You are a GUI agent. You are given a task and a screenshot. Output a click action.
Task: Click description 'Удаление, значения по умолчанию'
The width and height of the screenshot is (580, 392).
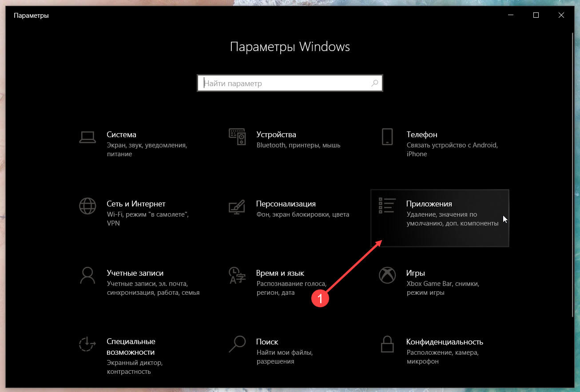coord(452,219)
